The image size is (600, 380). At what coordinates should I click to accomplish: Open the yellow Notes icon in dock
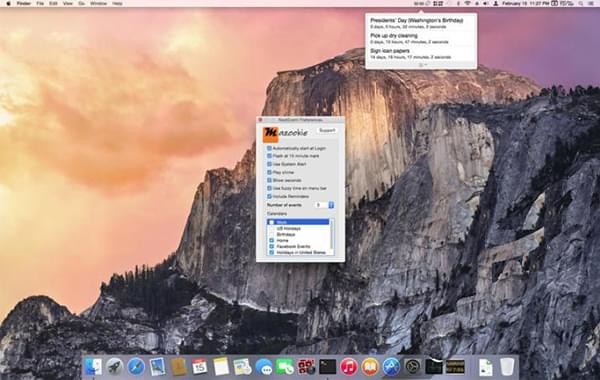coord(221,367)
